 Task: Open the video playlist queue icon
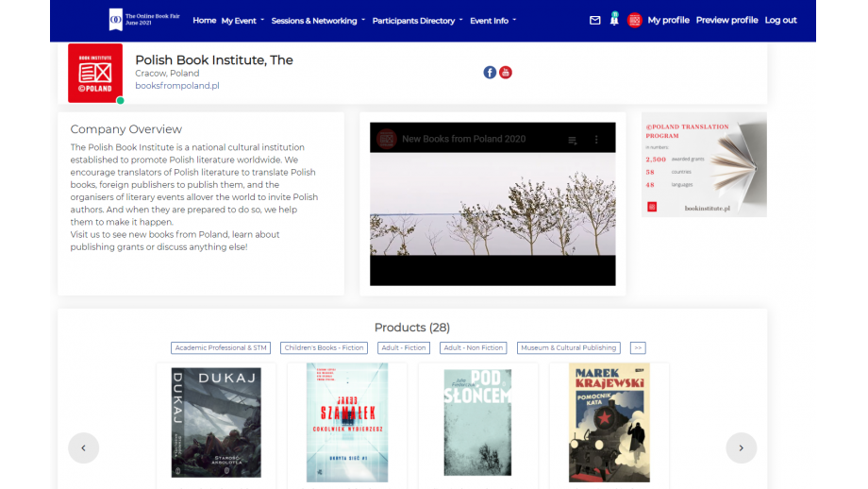coord(572,140)
